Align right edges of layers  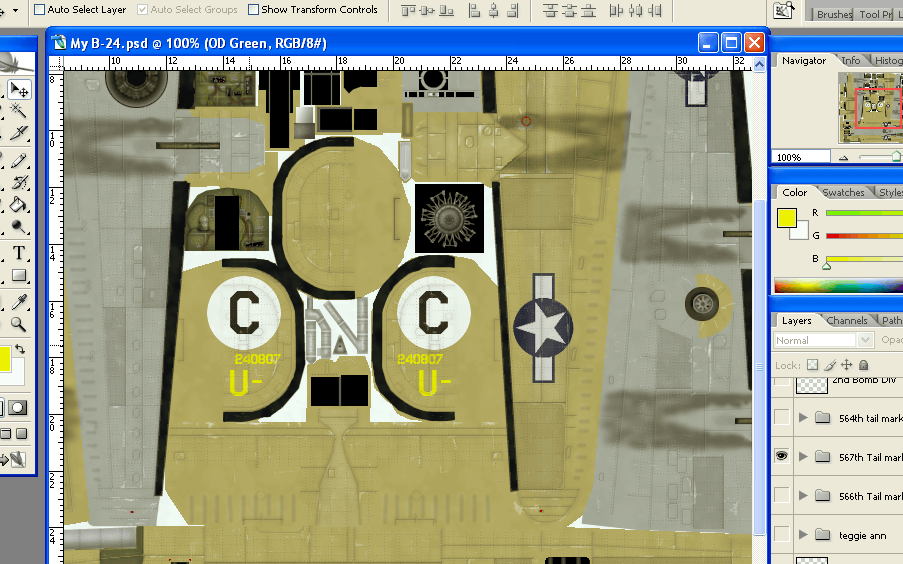[513, 10]
